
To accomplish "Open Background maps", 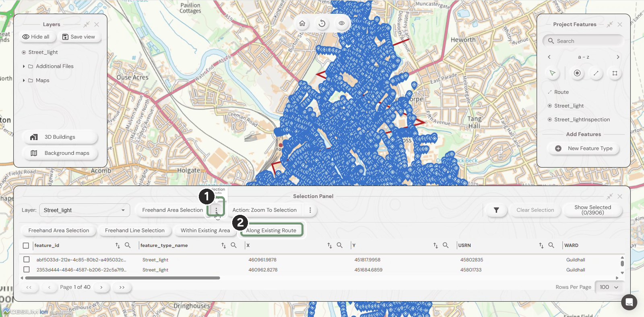I will [60, 153].
